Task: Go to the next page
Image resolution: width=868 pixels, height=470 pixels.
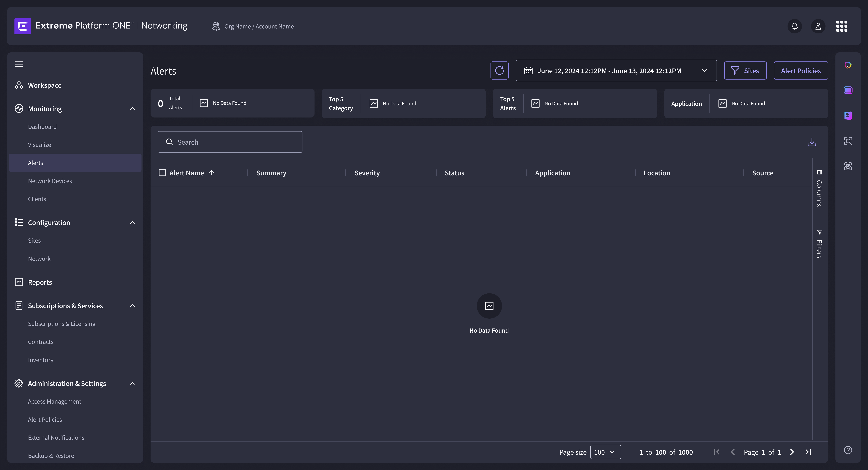Action: click(x=792, y=452)
